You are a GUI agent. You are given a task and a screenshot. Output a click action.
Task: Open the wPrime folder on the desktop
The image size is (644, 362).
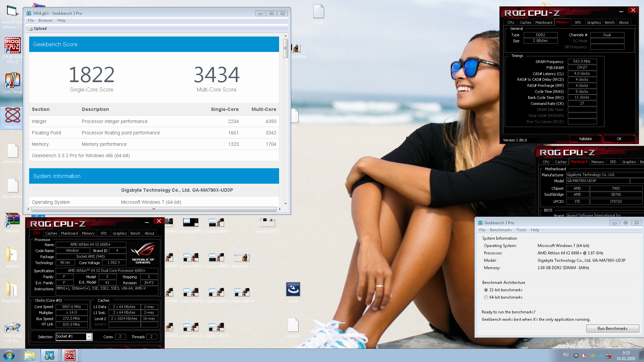13,257
